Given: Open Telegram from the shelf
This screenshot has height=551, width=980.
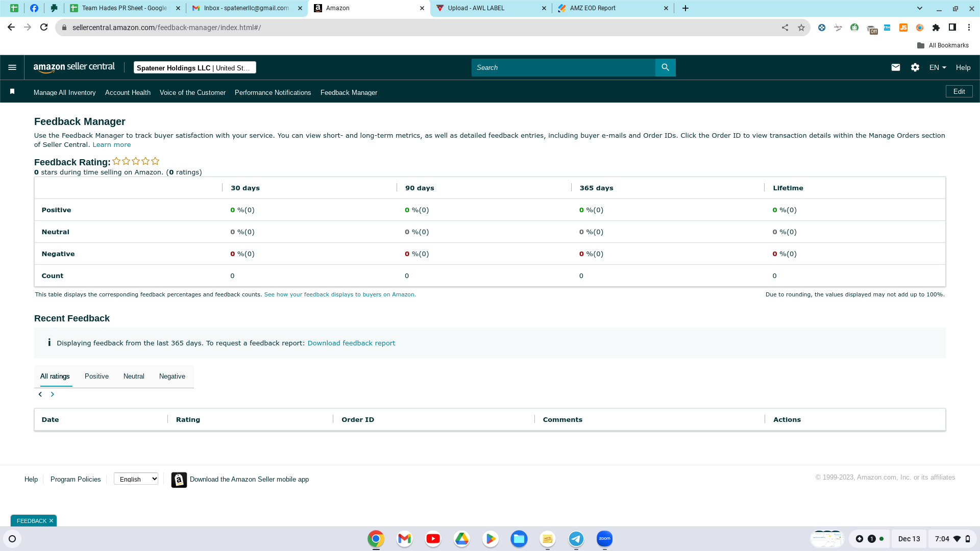Looking at the screenshot, I should pos(576,539).
